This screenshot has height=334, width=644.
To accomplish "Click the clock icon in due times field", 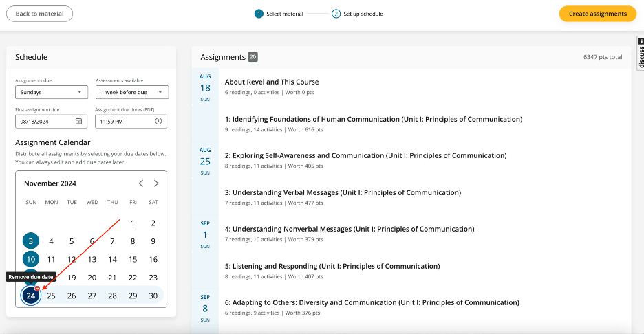I will point(158,122).
